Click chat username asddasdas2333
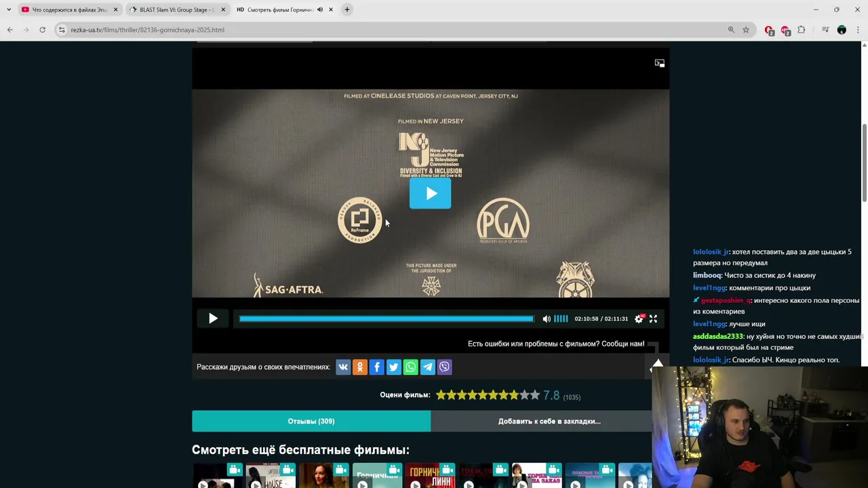 pos(718,336)
